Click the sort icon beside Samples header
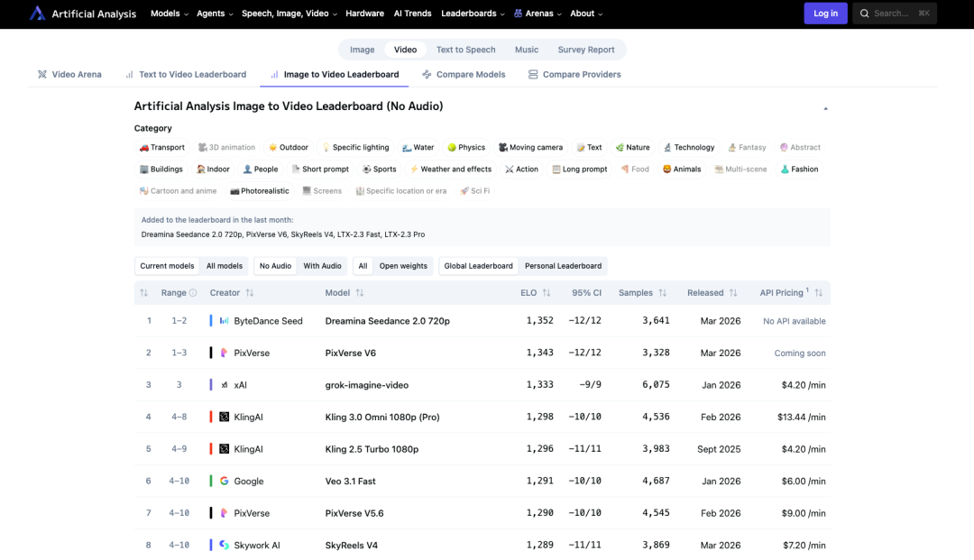This screenshot has height=560, width=974. click(663, 293)
